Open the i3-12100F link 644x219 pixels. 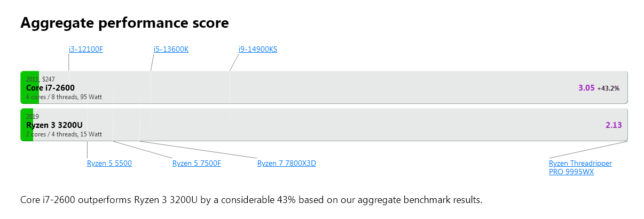(85, 50)
